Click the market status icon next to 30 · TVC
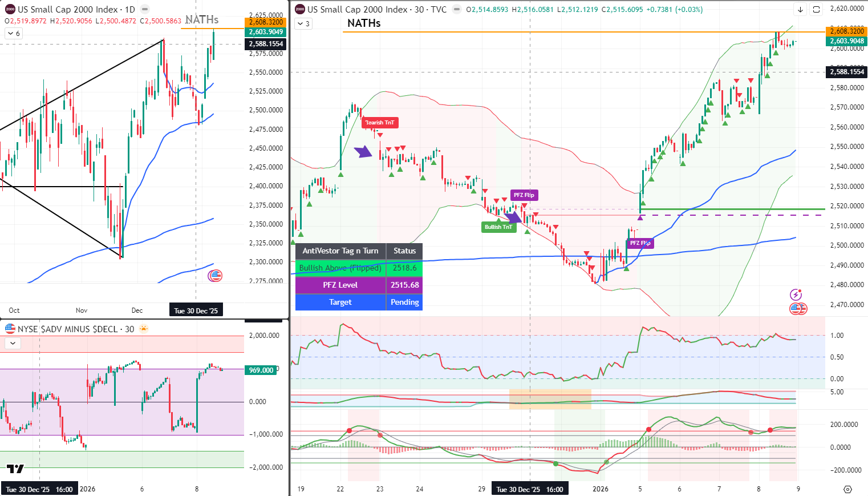 457,10
